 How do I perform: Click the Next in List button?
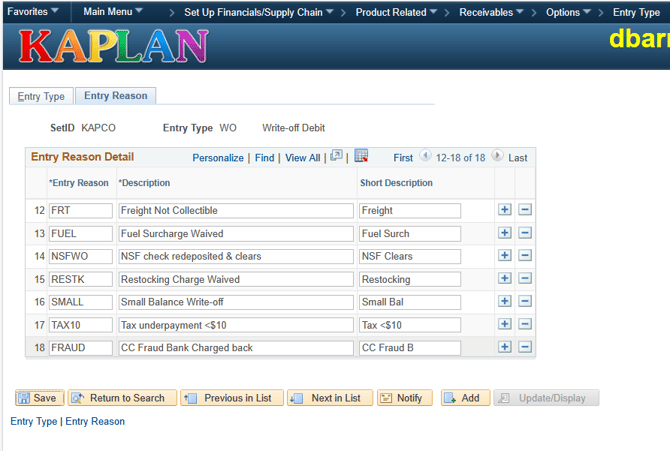click(329, 398)
